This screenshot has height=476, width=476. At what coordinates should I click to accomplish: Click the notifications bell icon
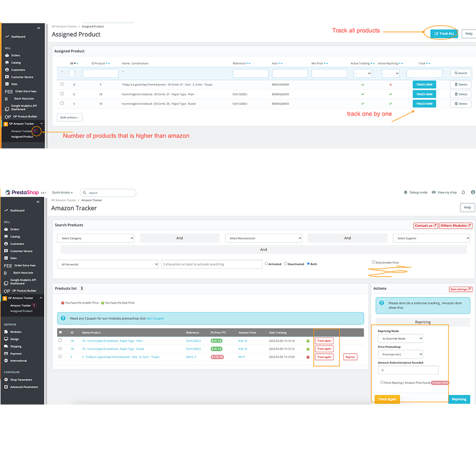tap(463, 192)
